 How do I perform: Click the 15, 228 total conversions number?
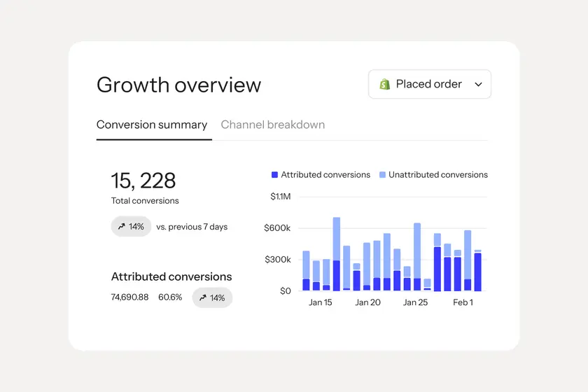143,181
